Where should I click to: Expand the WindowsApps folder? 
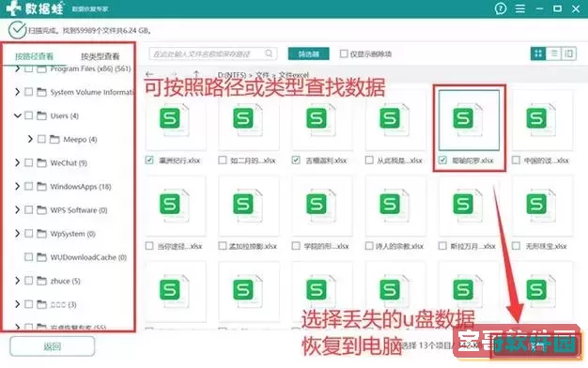click(17, 186)
